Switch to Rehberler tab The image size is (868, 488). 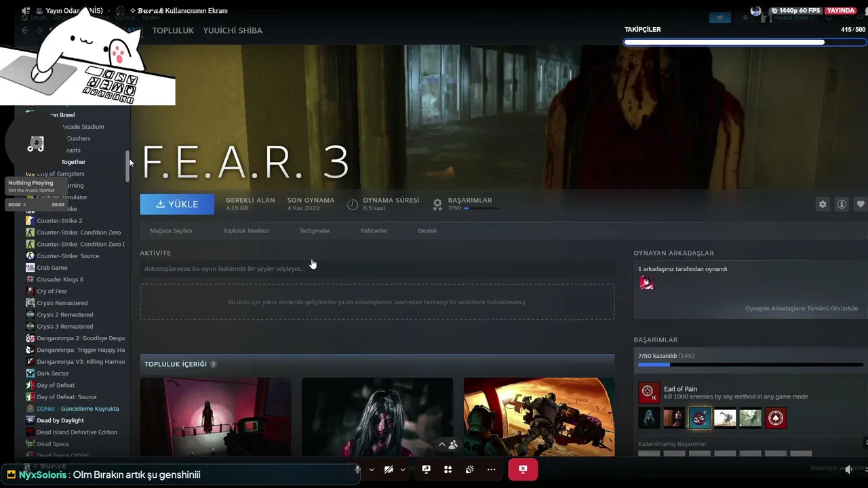tap(374, 230)
